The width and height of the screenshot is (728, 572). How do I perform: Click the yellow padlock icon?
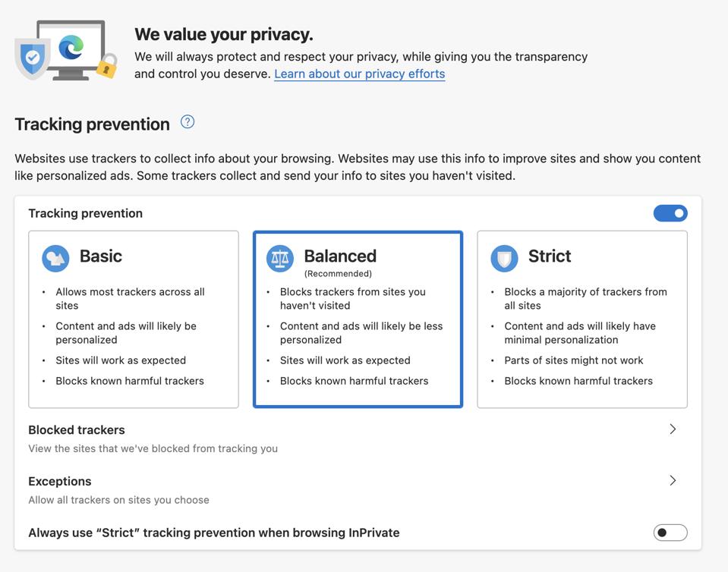coord(107,68)
